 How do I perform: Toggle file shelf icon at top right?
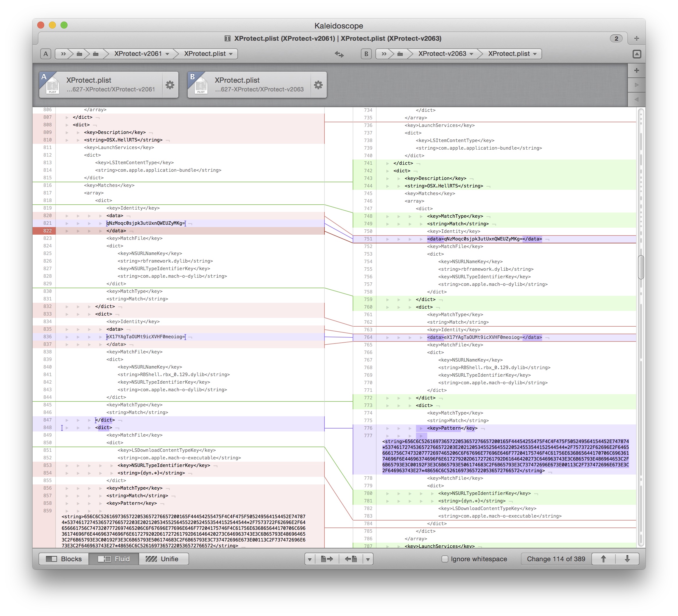[x=637, y=54]
